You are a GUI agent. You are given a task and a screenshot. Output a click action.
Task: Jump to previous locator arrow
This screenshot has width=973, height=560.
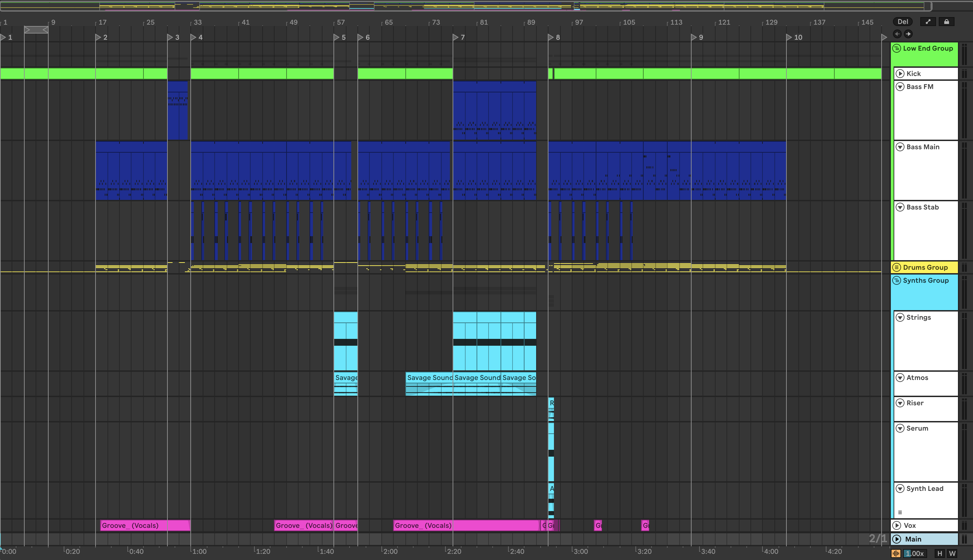[897, 34]
